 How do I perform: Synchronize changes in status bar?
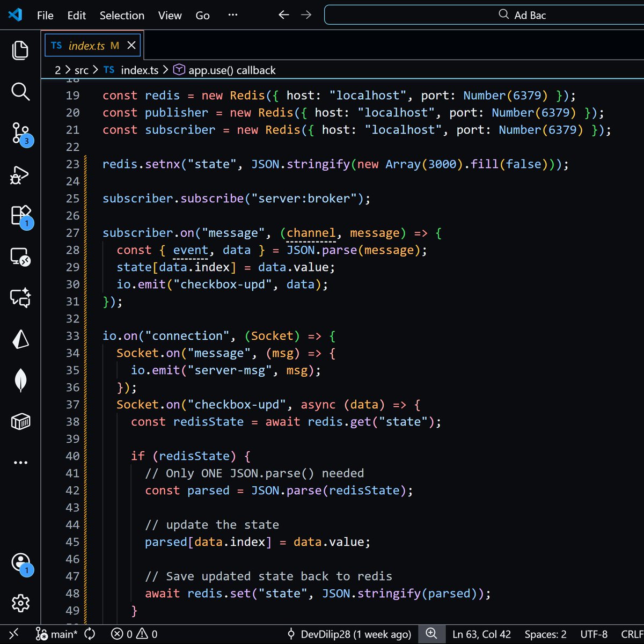[90, 634]
